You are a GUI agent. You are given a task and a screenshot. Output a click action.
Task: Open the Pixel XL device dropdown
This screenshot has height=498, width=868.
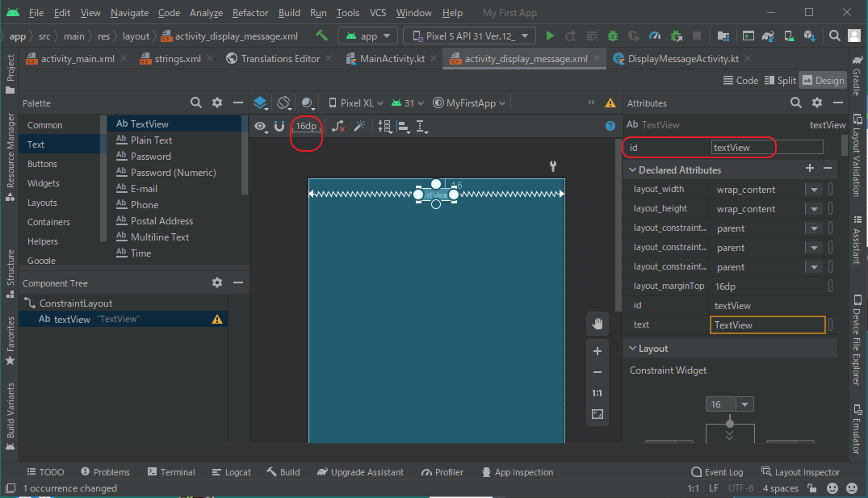pos(356,103)
